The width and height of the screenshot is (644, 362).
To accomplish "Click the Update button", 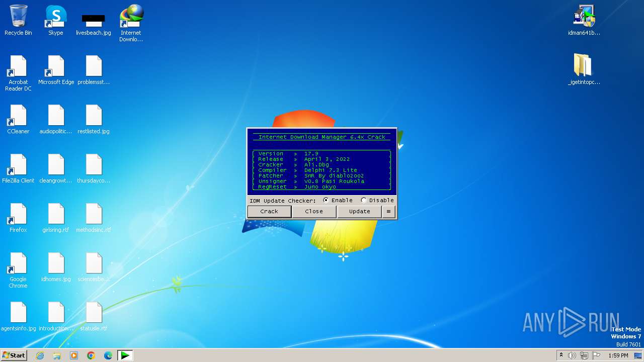I will point(359,212).
